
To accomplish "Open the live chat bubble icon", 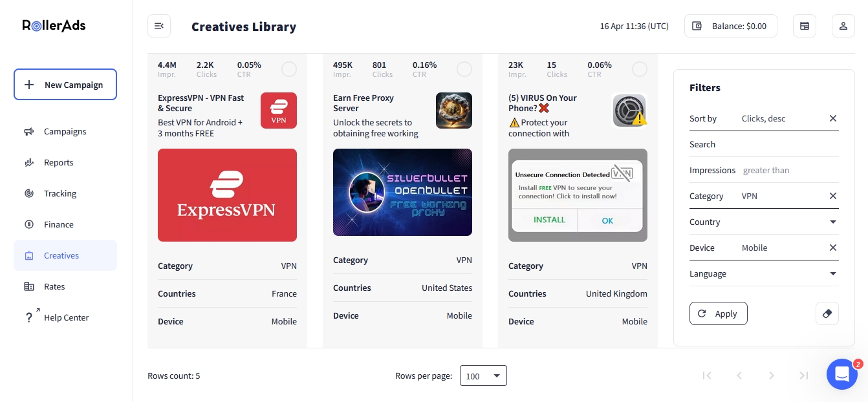I will [x=841, y=374].
